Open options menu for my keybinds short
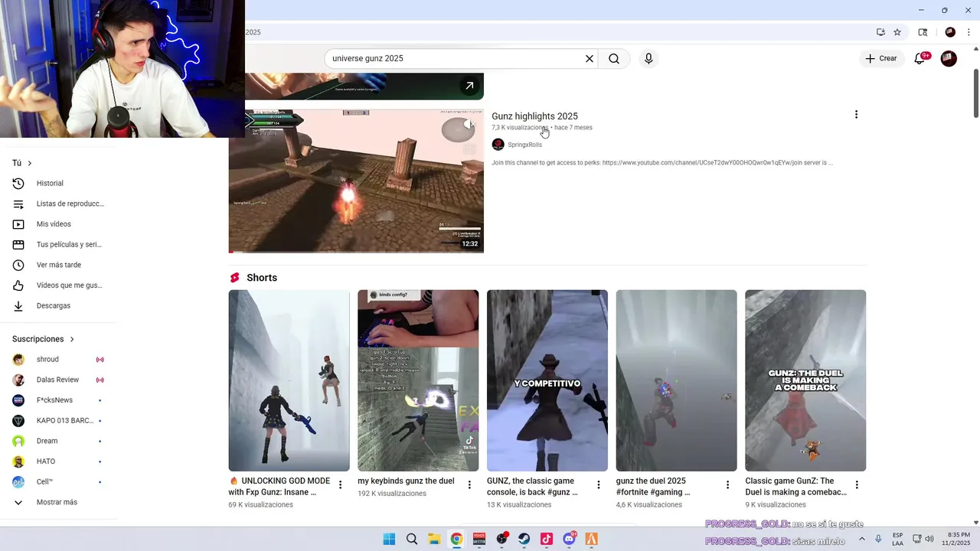This screenshot has width=980, height=551. (x=469, y=485)
